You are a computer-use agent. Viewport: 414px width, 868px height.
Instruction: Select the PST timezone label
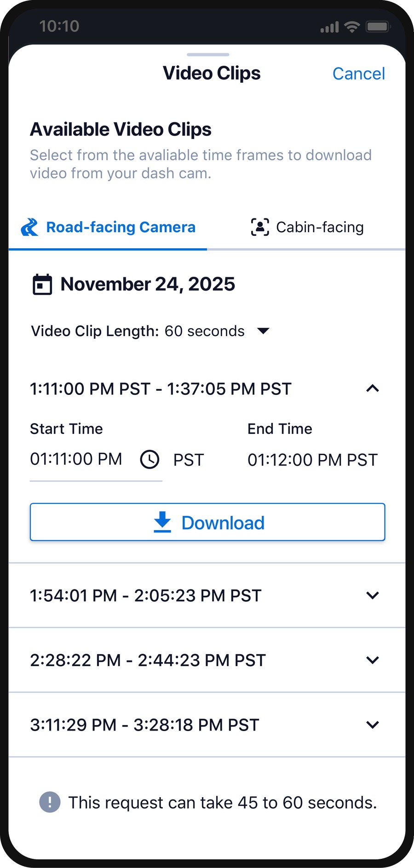[x=189, y=459]
